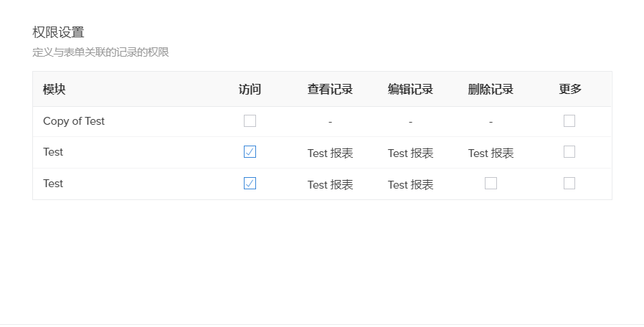Uncheck 访问 in the first Test row

250,152
